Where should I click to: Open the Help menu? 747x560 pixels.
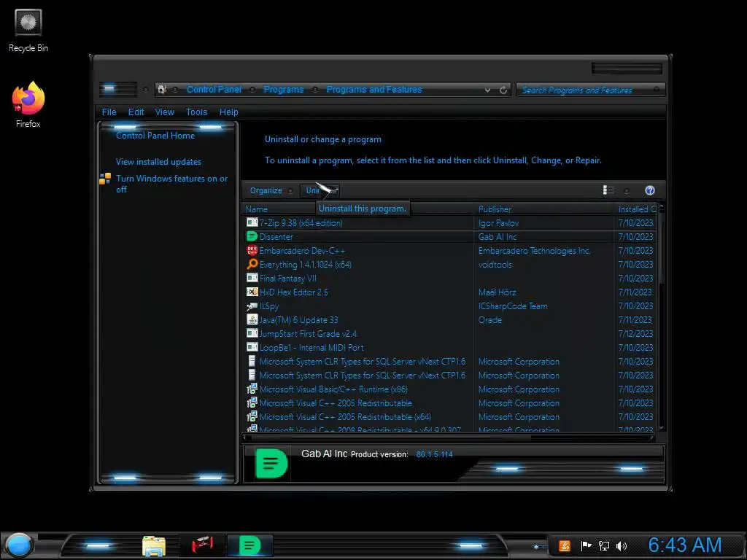[228, 112]
